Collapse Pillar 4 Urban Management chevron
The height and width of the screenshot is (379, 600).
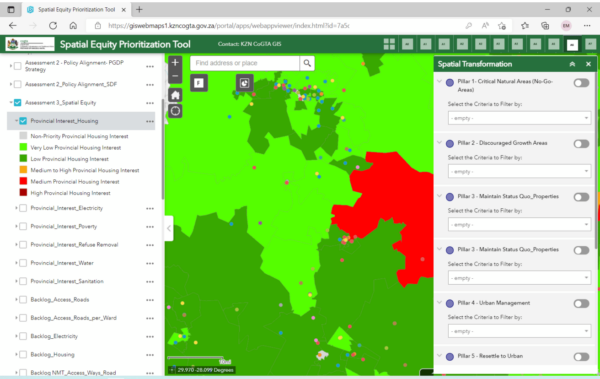[440, 302]
